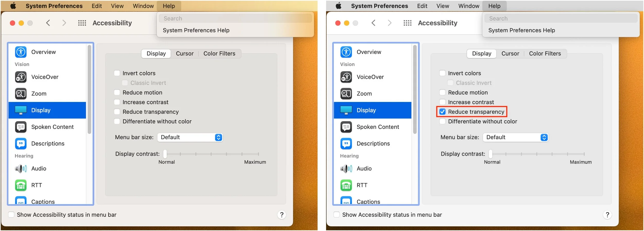Open the Apple menu in the right window
This screenshot has height=231, width=644.
[x=338, y=6]
